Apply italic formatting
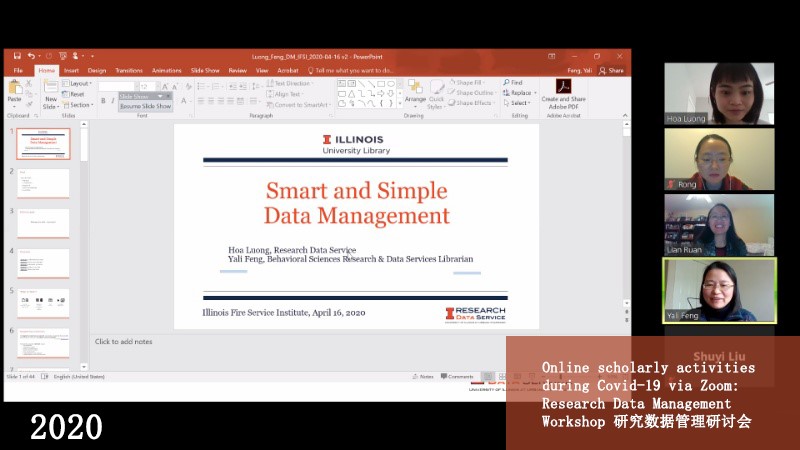 click(113, 101)
